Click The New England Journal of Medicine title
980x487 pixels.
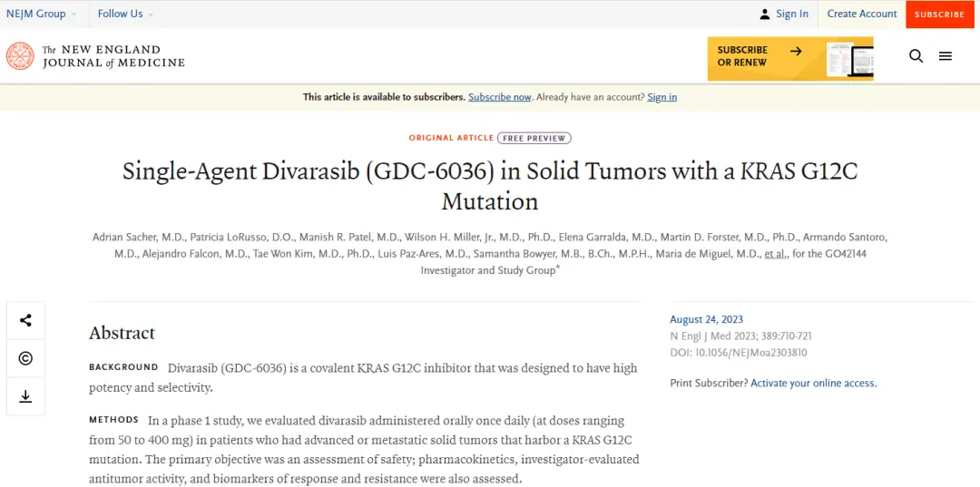113,56
